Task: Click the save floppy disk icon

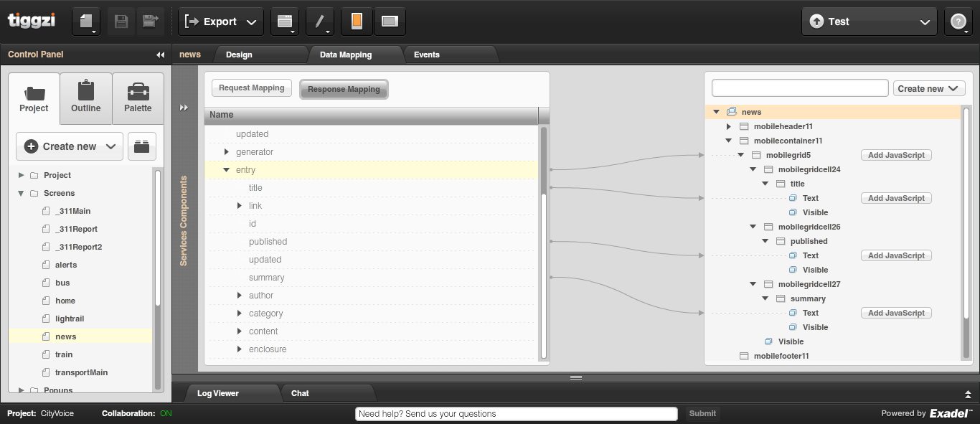Action: [121, 22]
